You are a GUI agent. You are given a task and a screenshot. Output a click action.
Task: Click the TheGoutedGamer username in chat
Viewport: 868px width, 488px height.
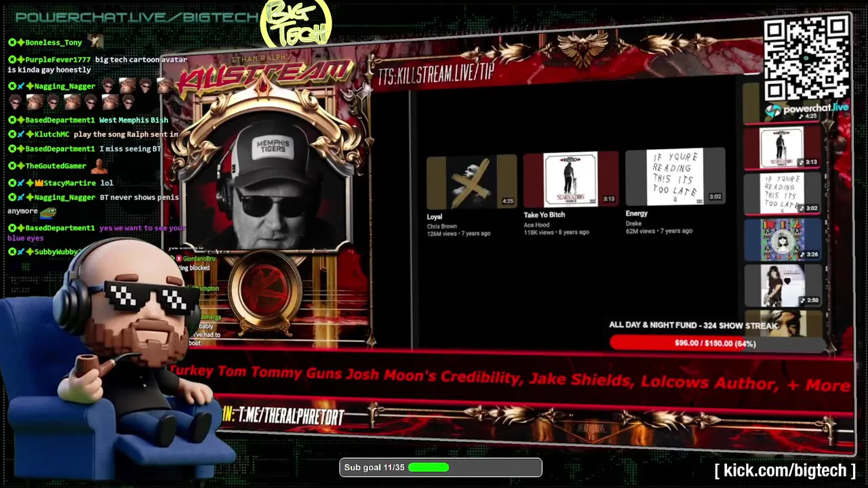coord(56,165)
